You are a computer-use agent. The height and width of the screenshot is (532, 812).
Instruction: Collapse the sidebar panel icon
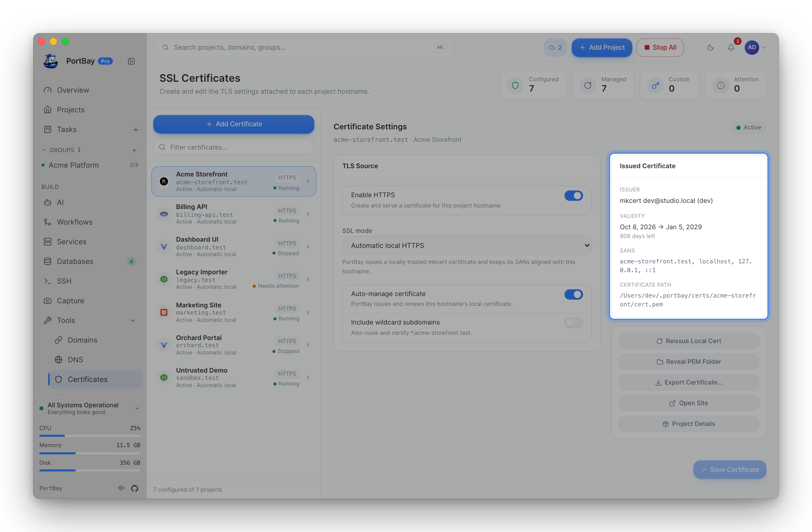pyautogui.click(x=131, y=61)
